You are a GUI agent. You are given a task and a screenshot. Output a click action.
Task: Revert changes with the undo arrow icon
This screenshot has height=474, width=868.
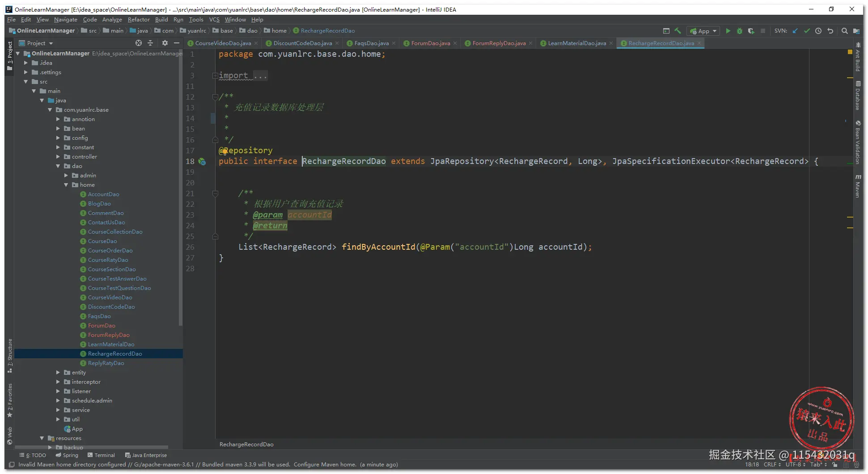[x=830, y=31]
